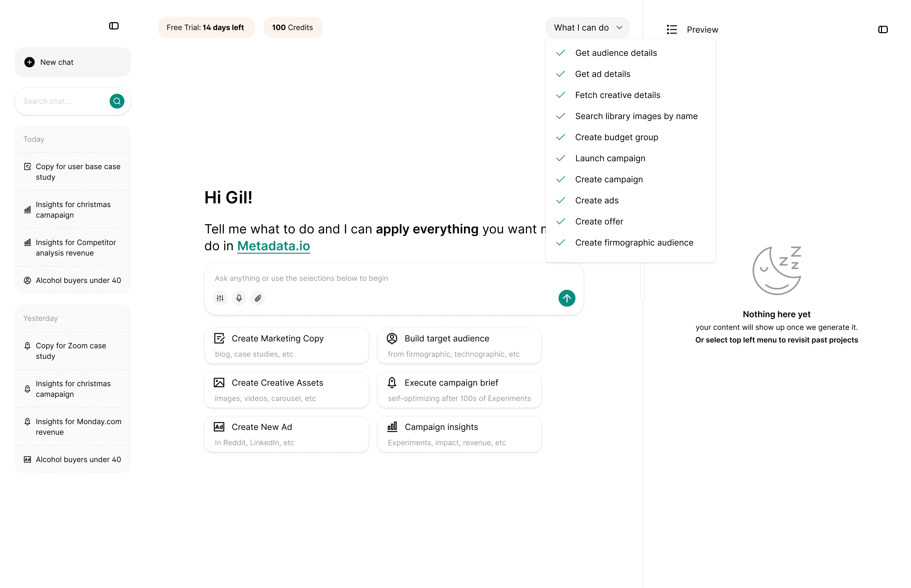Click the teal search chat icon

point(117,101)
